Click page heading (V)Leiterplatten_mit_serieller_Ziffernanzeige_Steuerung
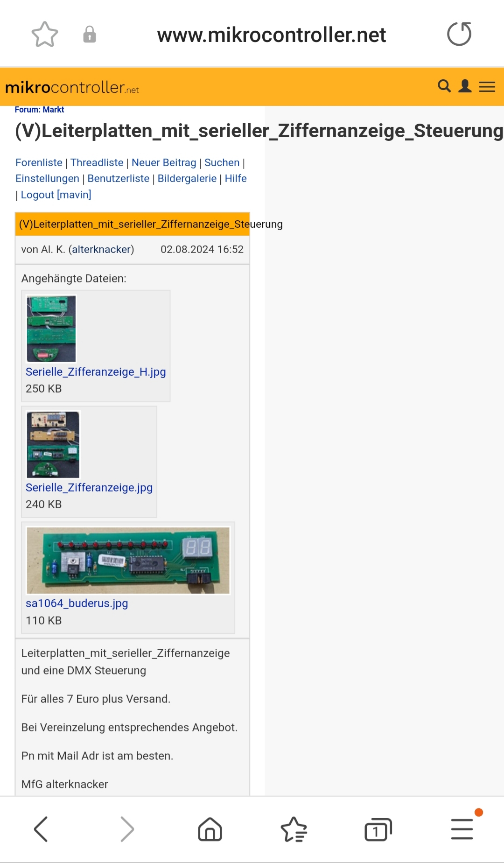Viewport: 504px width, 863px height. coord(259,131)
